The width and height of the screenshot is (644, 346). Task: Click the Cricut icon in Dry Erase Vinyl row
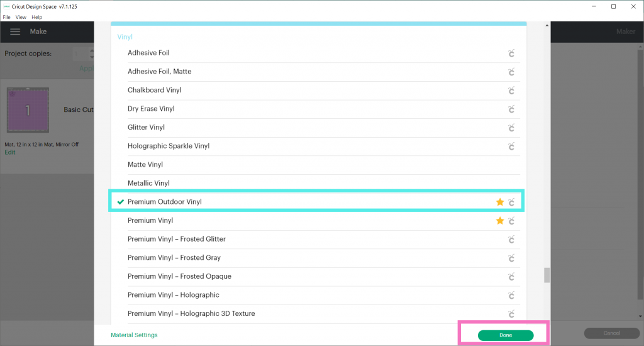click(x=511, y=109)
